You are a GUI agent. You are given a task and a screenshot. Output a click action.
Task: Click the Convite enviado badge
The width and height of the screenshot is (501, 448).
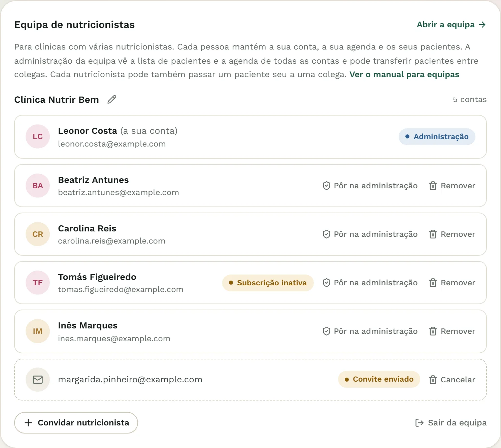point(379,379)
